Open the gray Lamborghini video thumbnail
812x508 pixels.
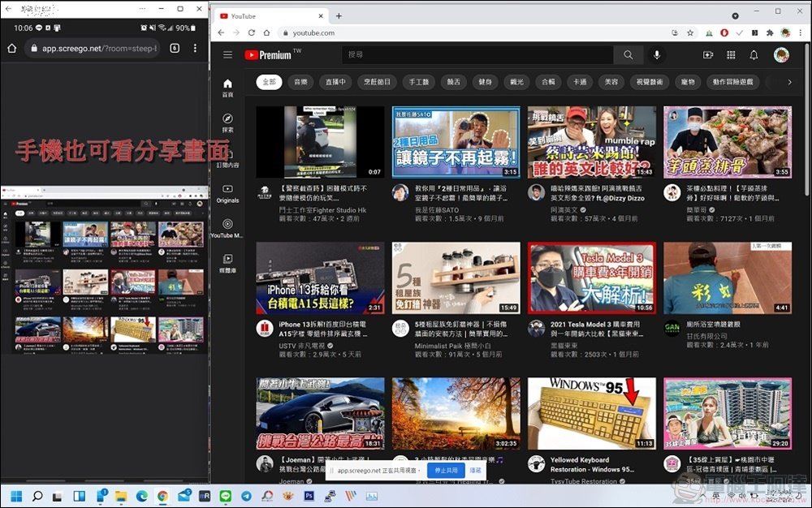coord(320,414)
